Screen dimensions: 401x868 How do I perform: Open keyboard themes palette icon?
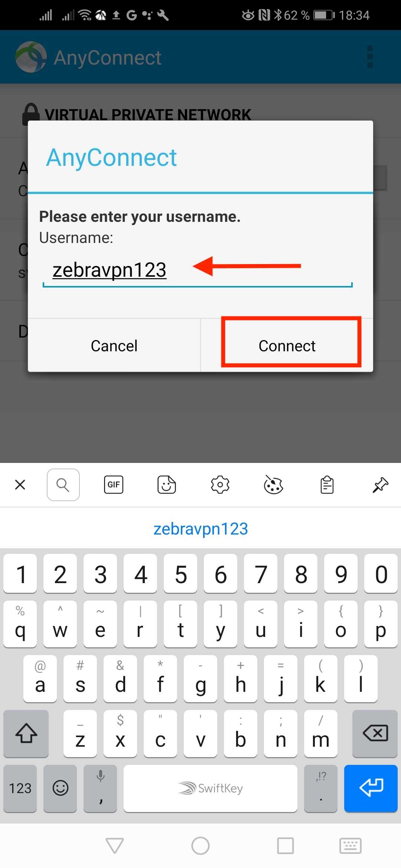pyautogui.click(x=274, y=484)
